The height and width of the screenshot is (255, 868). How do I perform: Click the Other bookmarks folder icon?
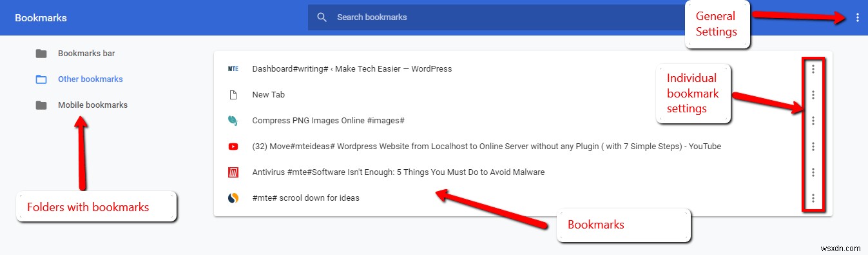click(x=41, y=79)
